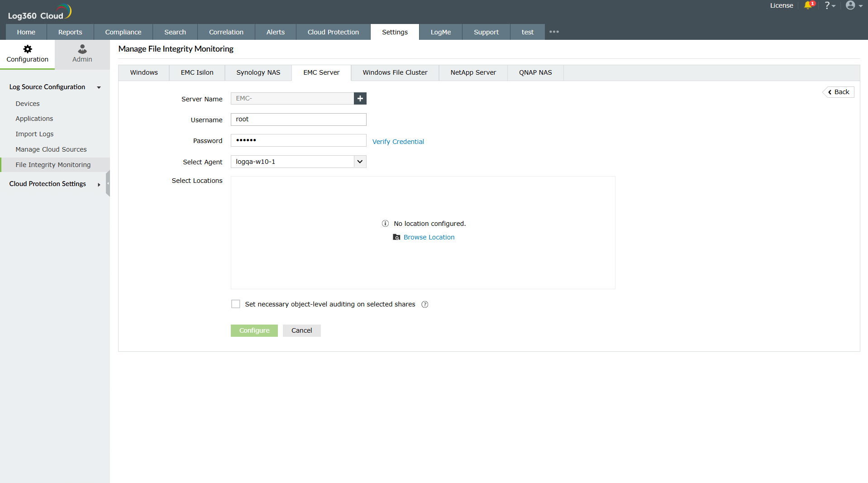This screenshot has width=868, height=483.
Task: Open the ellipsis for hidden navigation tabs
Action: tap(554, 32)
